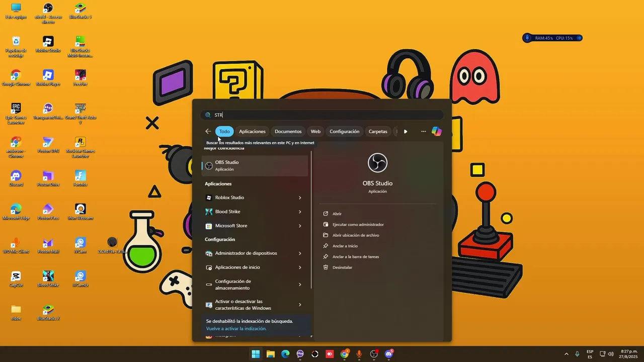Select Roblox Player desktop shortcut

(x=48, y=78)
